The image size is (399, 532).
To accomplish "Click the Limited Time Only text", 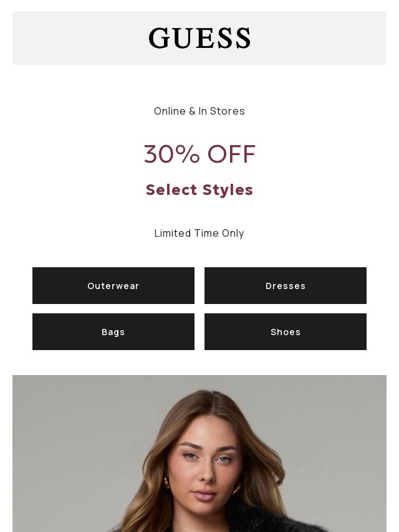I will tap(199, 233).
